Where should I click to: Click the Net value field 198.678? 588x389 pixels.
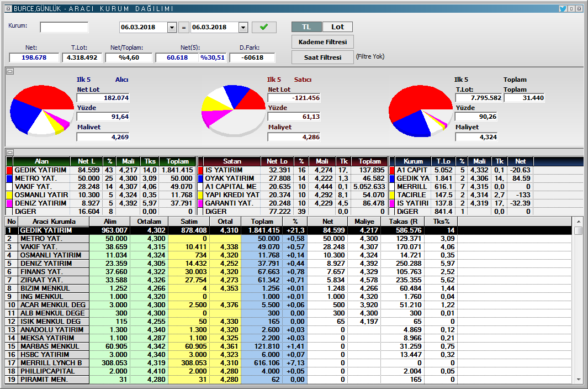click(x=34, y=57)
